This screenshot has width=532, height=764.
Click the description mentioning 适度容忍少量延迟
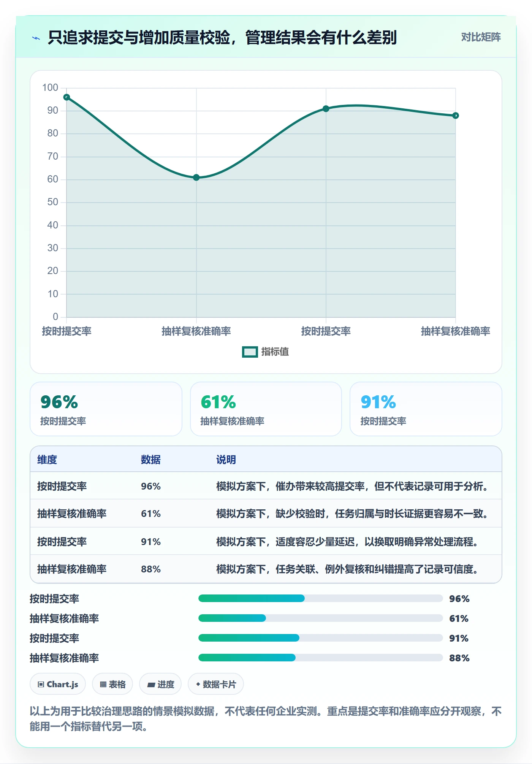click(x=348, y=542)
